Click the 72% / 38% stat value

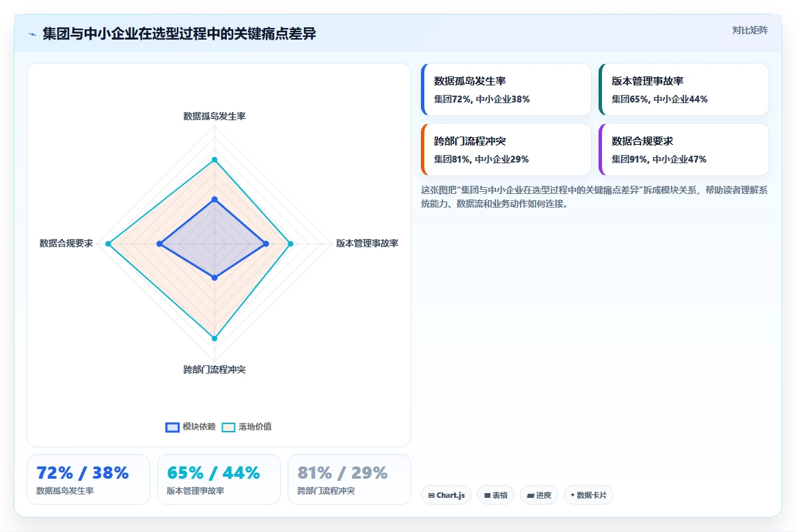[83, 473]
